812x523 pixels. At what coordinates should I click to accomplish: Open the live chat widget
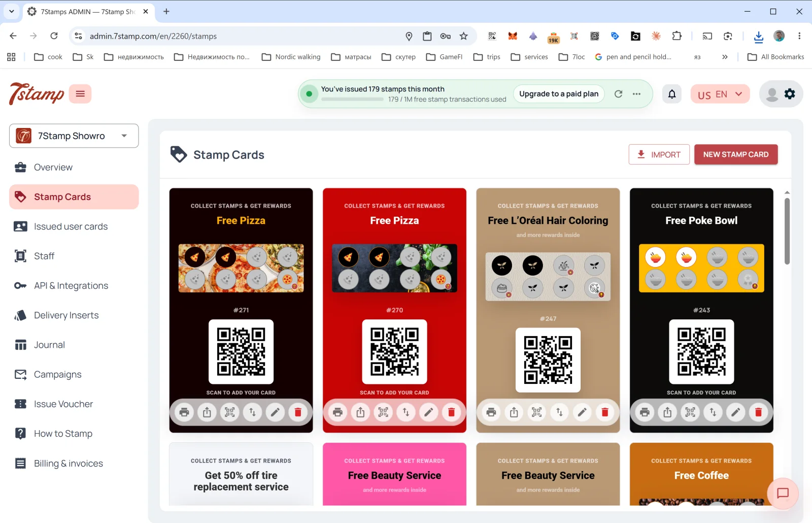[783, 493]
